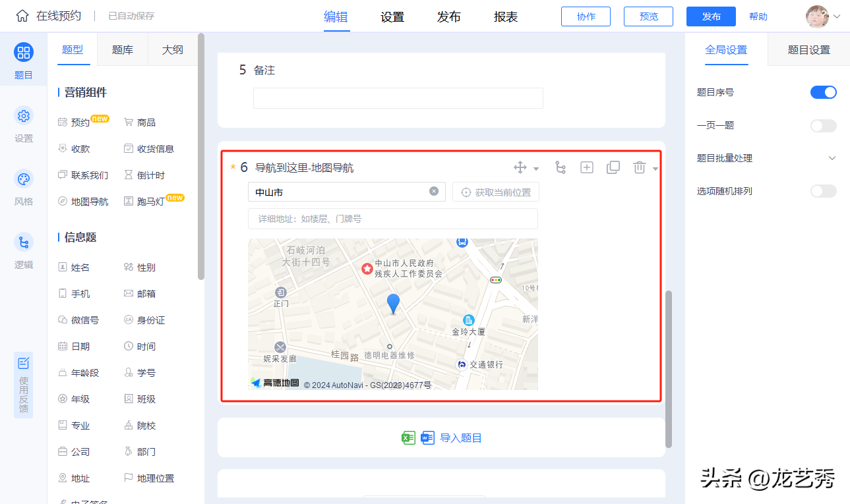Turn off the 题目序号 toggle
Viewport: 850px width, 504px height.
click(x=823, y=92)
